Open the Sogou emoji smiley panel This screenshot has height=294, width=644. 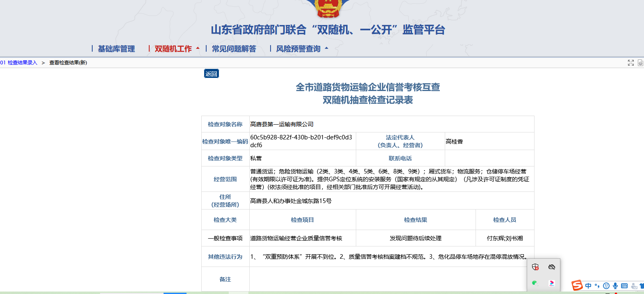point(606,286)
